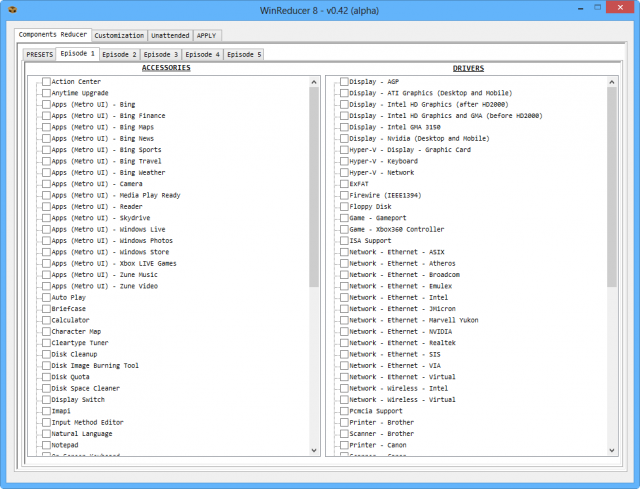
Task: Tick Network - Ethernet - Realtek checkbox
Action: [344, 343]
